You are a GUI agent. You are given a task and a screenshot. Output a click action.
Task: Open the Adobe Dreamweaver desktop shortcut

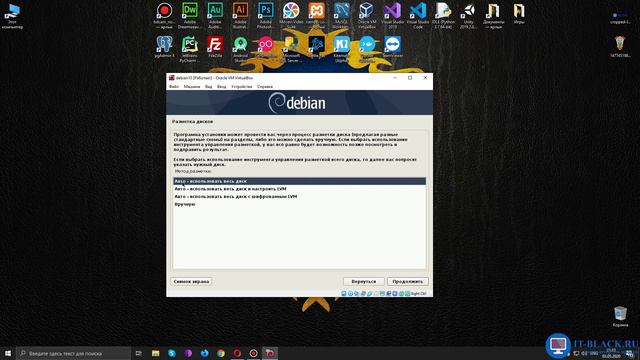(x=190, y=16)
